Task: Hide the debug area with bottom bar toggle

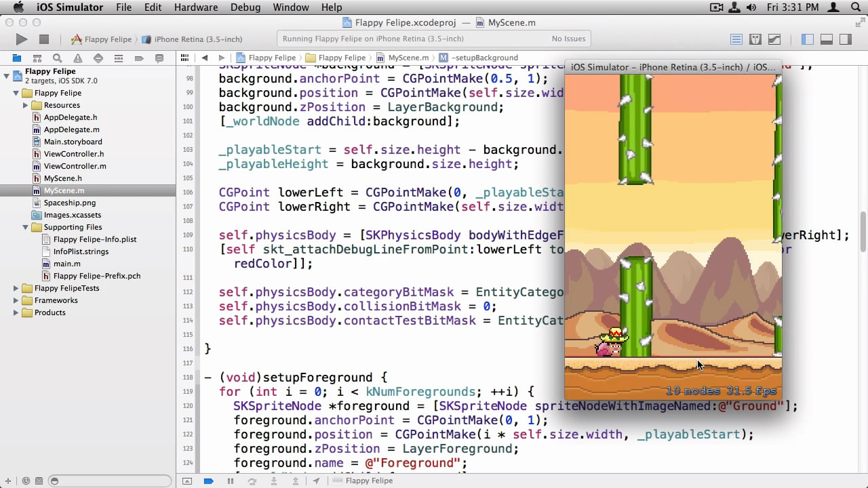Action: [x=186, y=481]
